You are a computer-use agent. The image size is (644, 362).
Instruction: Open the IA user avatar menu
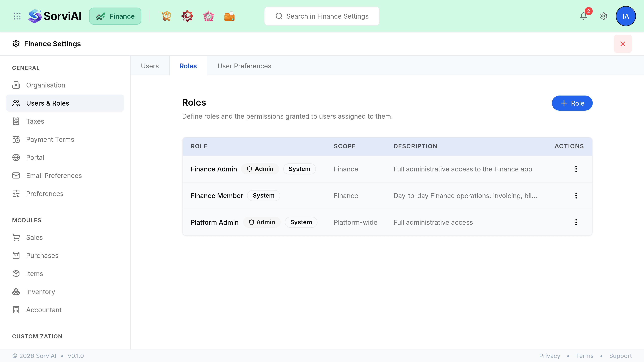pos(626,16)
